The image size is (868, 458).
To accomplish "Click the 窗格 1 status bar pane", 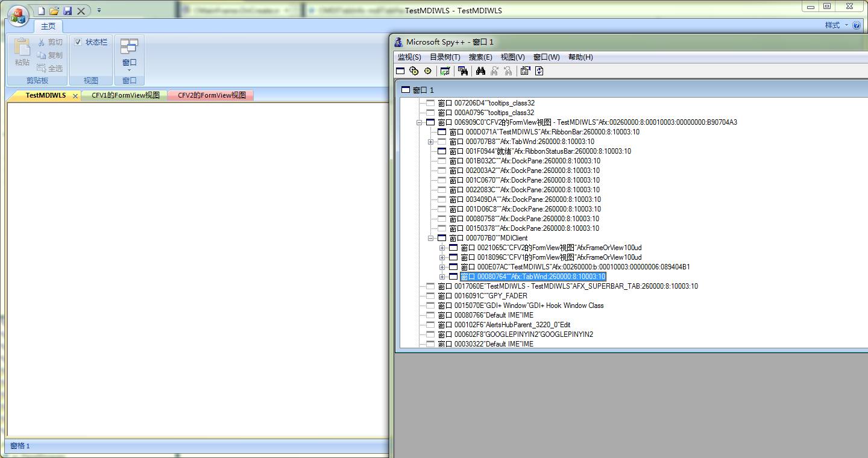I will click(20, 446).
